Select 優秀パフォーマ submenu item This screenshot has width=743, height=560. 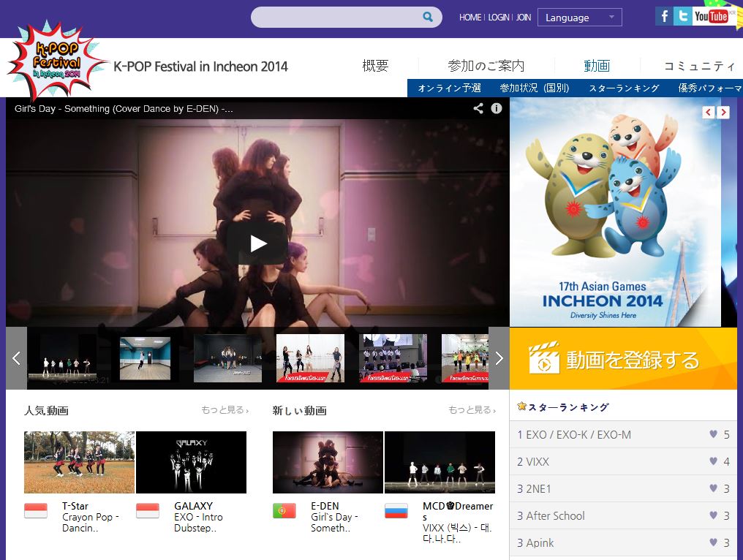[710, 88]
